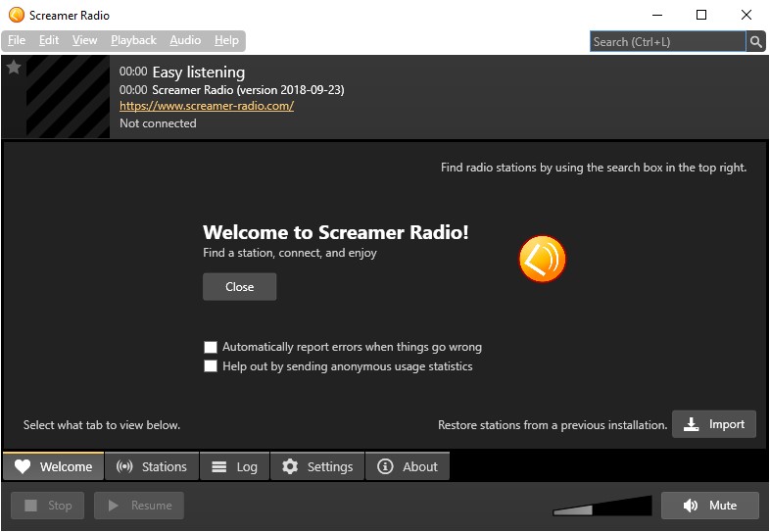The image size is (770, 532).
Task: Click the orange Screamer Radio logo
Action: tap(542, 260)
